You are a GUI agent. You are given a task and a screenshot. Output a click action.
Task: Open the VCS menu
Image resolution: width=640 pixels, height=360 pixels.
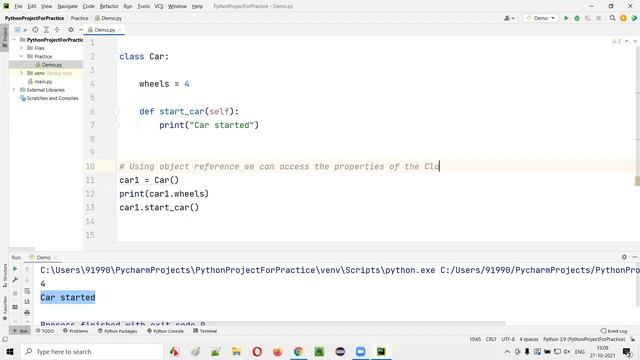click(x=159, y=6)
